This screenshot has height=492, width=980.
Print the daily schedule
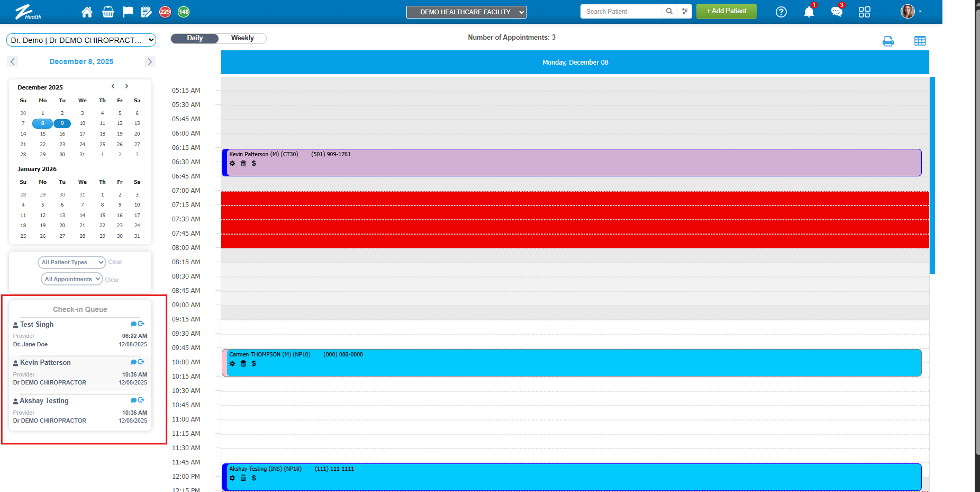click(x=888, y=41)
